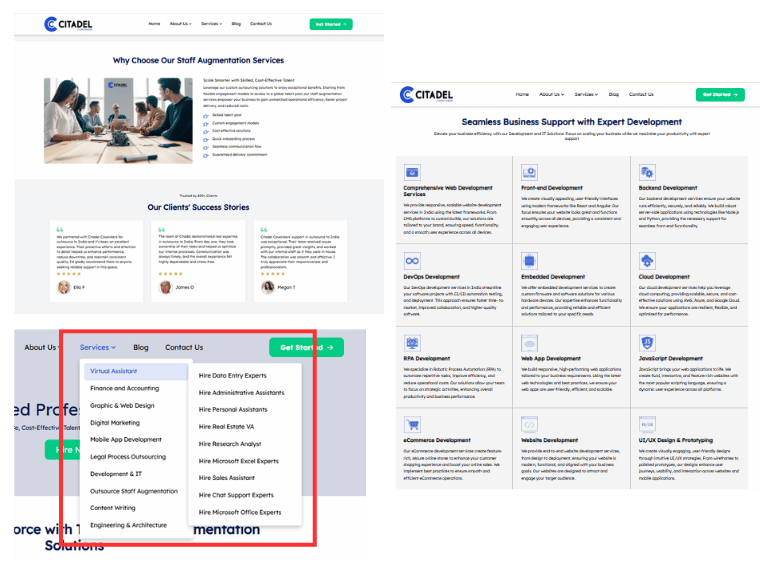Select Development & IT menu item
Image resolution: width=768 pixels, height=568 pixels.
(116, 474)
